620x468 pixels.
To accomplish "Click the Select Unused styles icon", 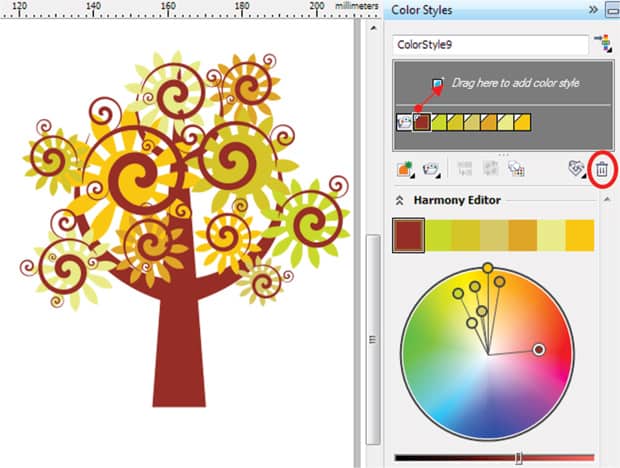I will pos(516,170).
